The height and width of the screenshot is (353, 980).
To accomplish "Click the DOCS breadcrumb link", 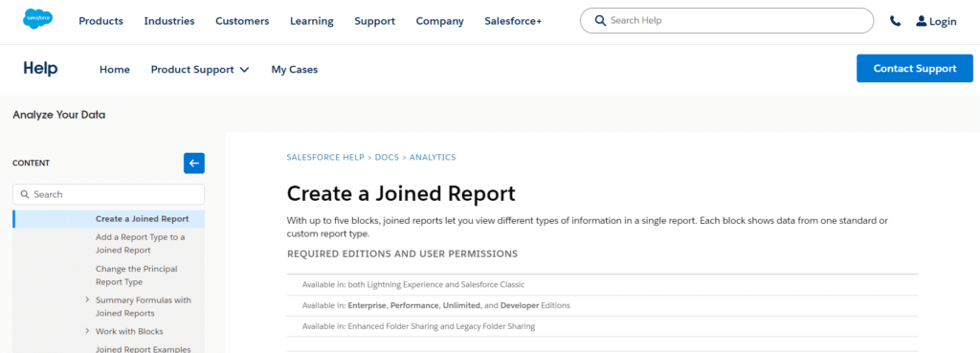I will point(387,157).
